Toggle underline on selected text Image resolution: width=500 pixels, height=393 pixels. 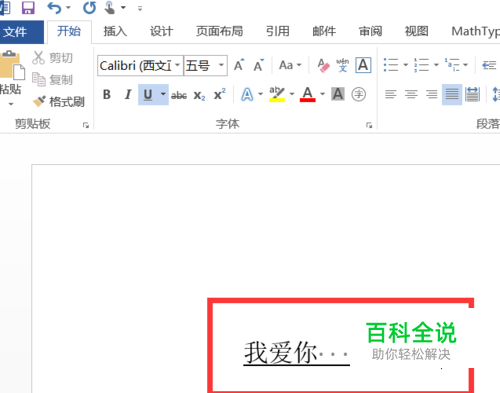point(148,95)
